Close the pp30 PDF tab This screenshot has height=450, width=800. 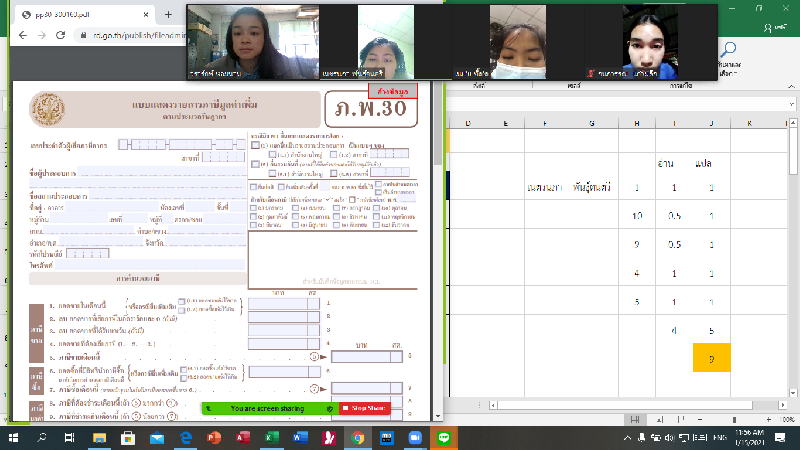point(145,14)
